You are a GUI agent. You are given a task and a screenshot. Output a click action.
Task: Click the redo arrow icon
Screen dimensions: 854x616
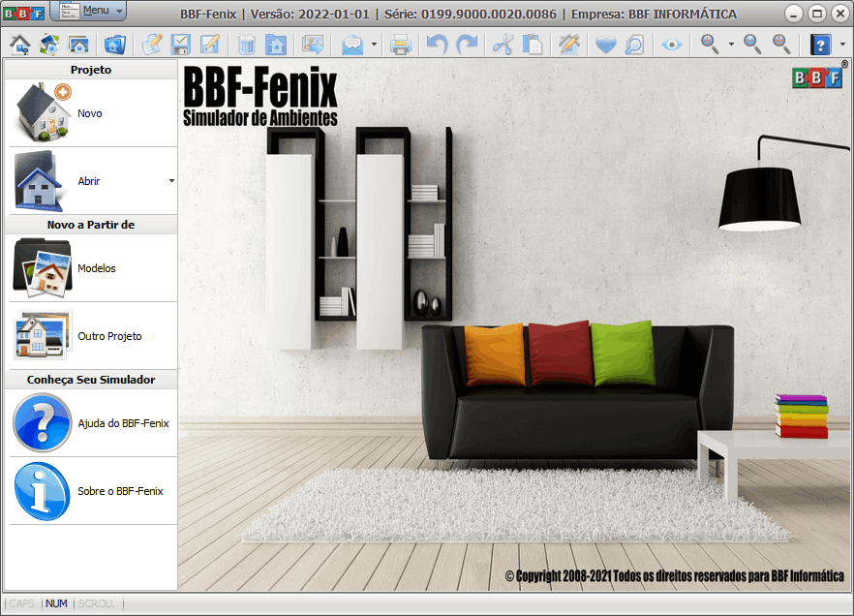coord(467,45)
